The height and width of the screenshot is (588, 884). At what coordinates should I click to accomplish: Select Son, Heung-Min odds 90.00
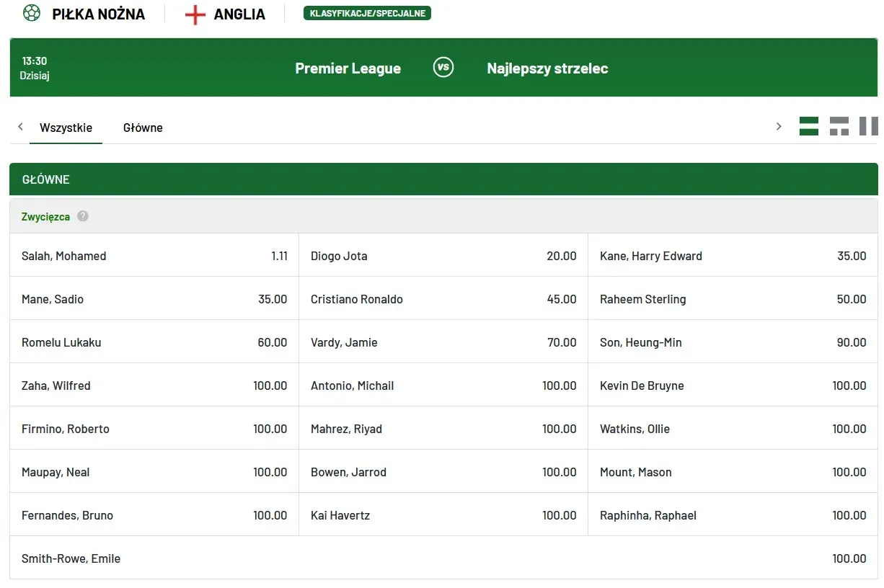point(733,342)
